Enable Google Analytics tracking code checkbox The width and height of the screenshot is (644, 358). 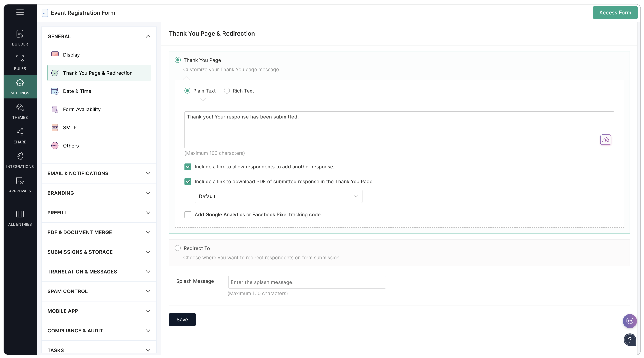[x=188, y=215]
